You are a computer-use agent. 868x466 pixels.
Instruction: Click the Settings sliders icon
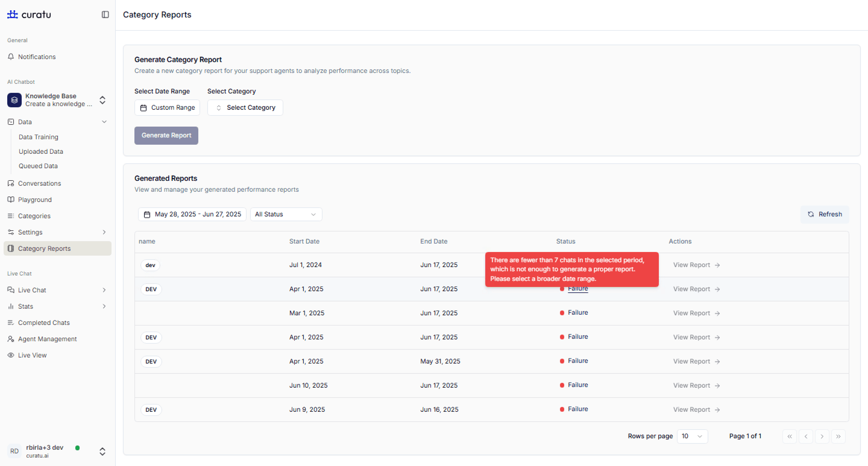tap(11, 232)
